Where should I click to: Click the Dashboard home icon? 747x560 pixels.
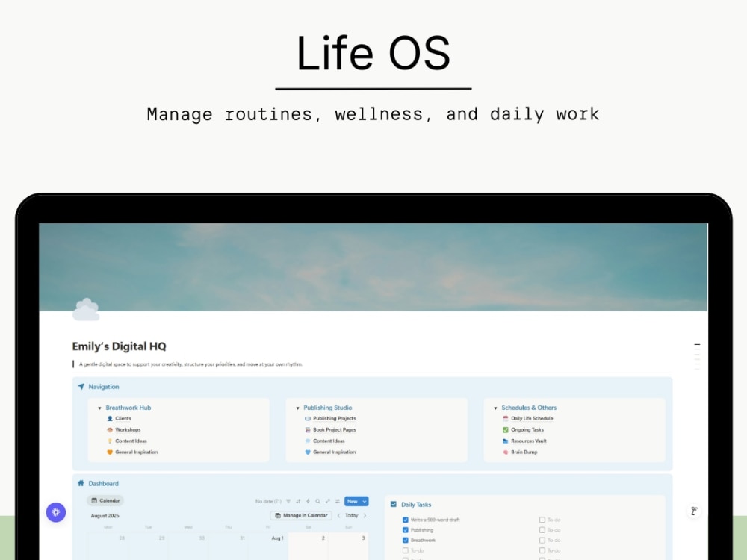click(x=81, y=483)
